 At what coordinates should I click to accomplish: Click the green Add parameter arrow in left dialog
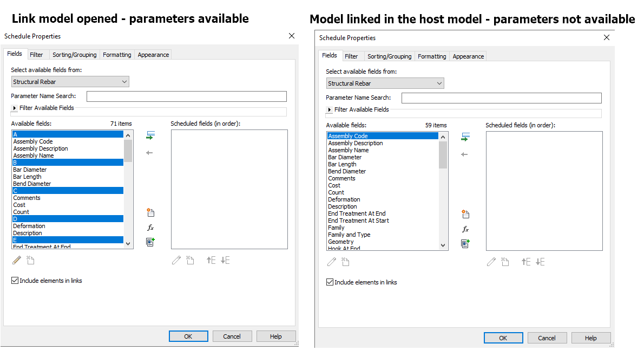[150, 135]
